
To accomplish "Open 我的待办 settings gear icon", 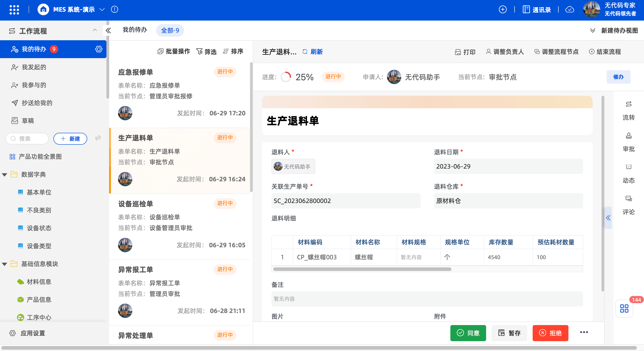I will [99, 49].
